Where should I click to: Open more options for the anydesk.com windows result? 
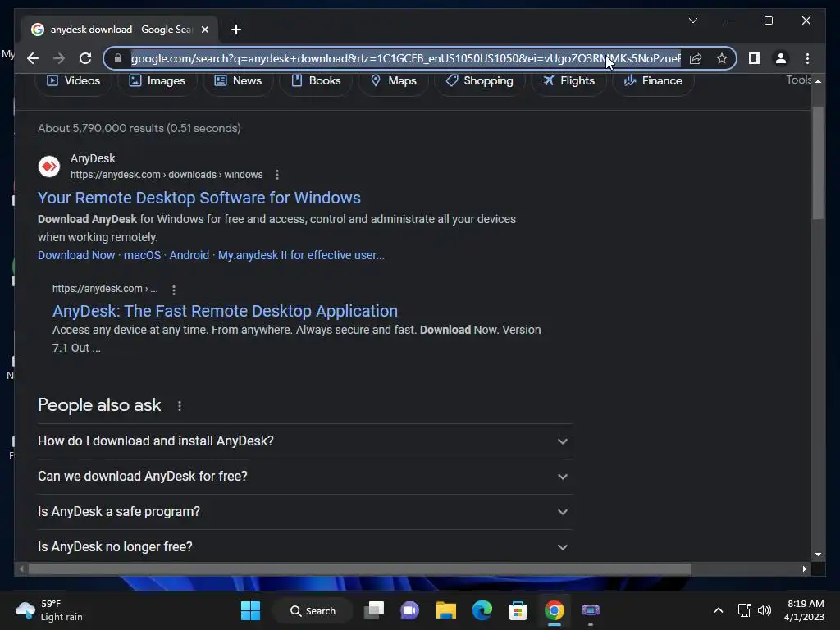click(277, 175)
